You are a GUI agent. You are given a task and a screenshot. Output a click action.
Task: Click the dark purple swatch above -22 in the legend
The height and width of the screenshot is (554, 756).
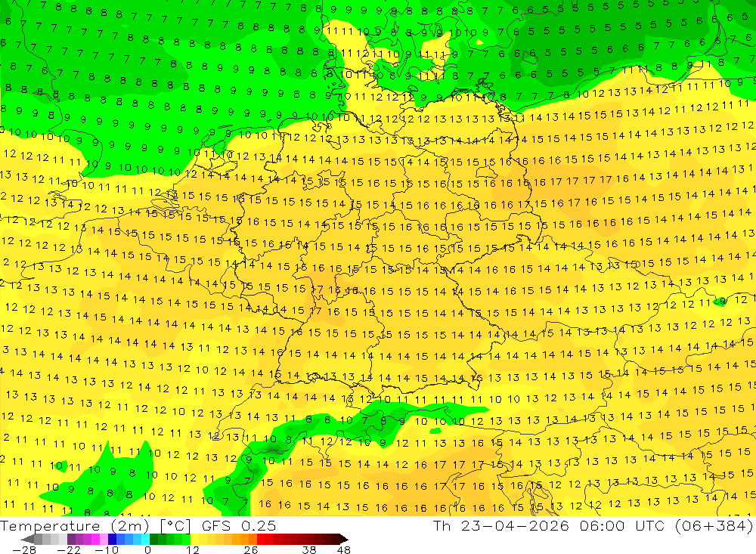click(71, 539)
